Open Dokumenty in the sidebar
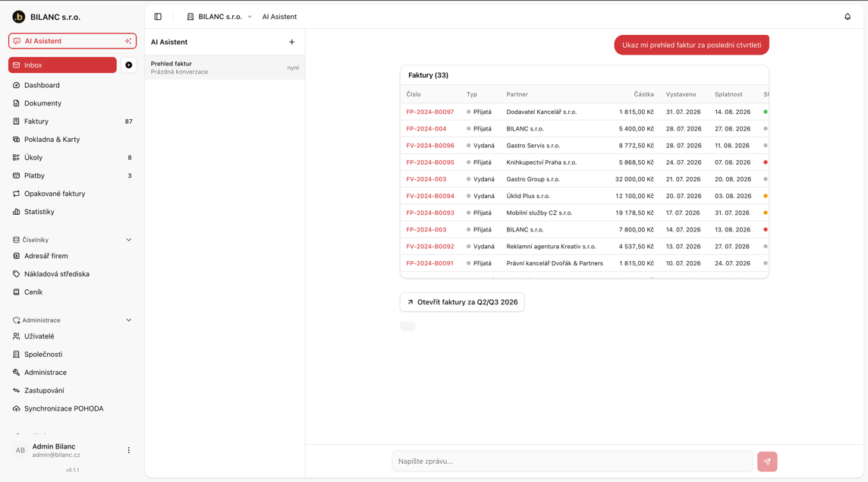Image resolution: width=868 pixels, height=482 pixels. click(x=73, y=103)
